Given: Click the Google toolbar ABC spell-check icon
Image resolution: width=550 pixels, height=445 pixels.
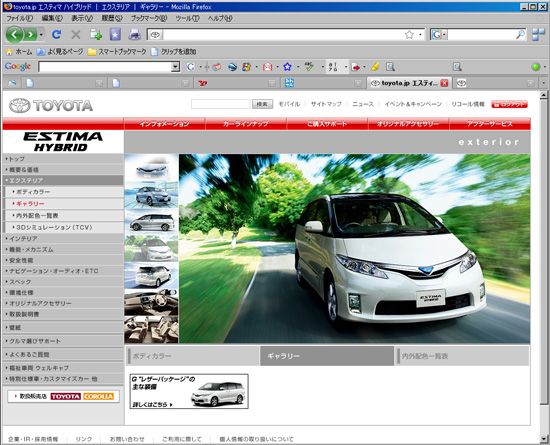Looking at the screenshot, I should [309, 66].
